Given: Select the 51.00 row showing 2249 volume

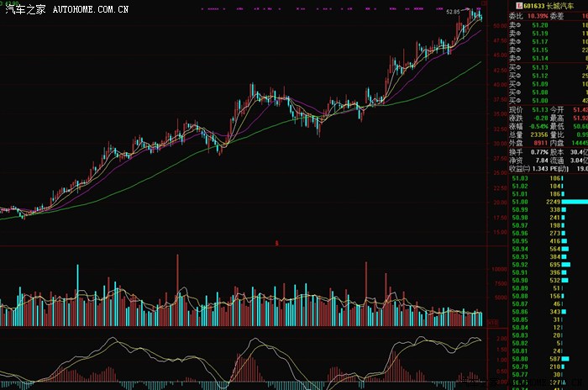Looking at the screenshot, I should [549, 202].
